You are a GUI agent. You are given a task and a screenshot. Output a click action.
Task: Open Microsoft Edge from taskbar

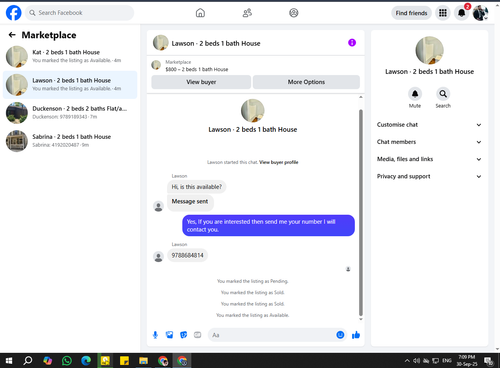click(86, 360)
